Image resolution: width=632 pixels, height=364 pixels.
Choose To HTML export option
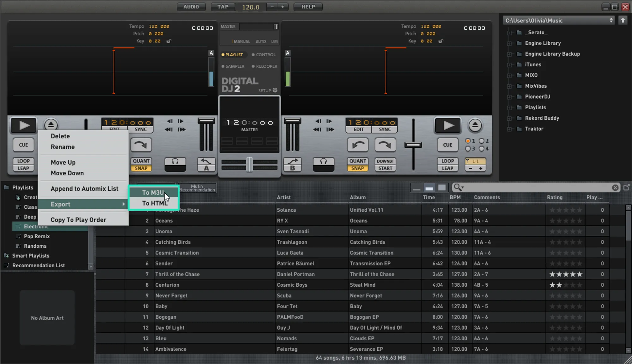pos(154,203)
